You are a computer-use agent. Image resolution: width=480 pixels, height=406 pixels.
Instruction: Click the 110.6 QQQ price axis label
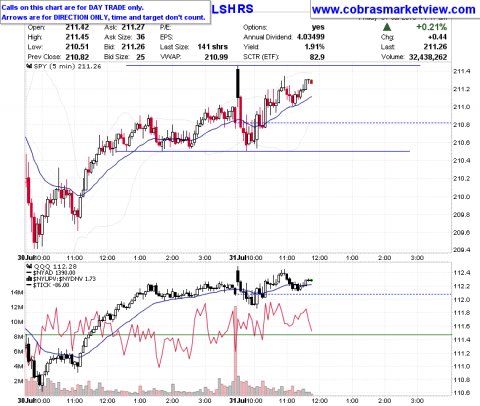(x=462, y=393)
